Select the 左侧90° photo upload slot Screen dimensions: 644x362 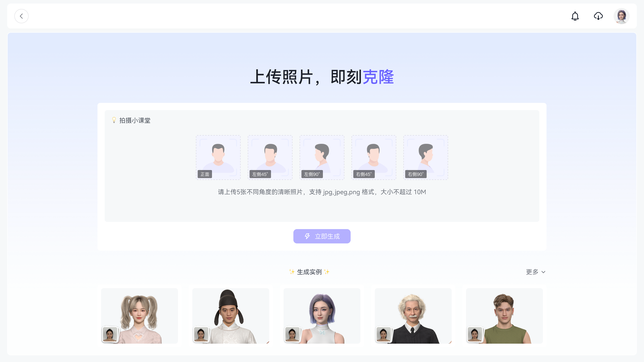coord(322,157)
